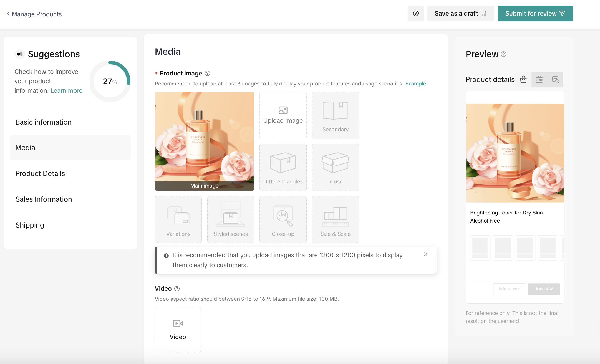The height and width of the screenshot is (364, 600).
Task: Select the product detail search preview icon
Action: [x=556, y=79]
